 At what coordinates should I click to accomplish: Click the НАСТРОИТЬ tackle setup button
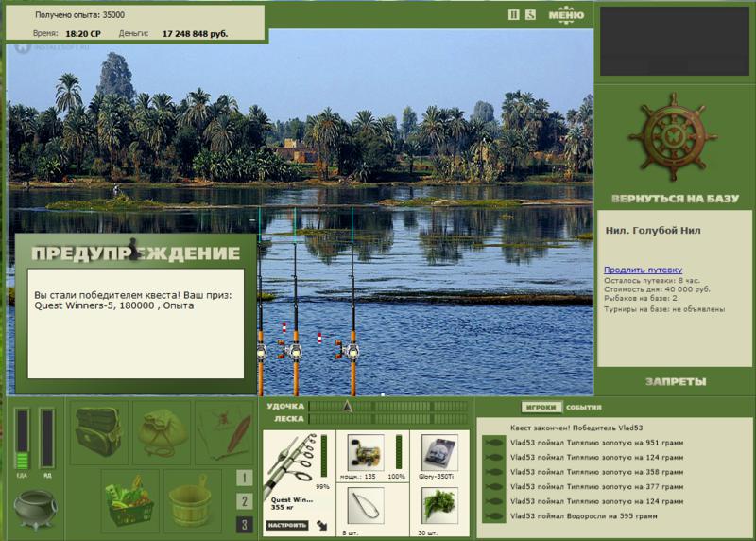pyautogui.click(x=287, y=525)
